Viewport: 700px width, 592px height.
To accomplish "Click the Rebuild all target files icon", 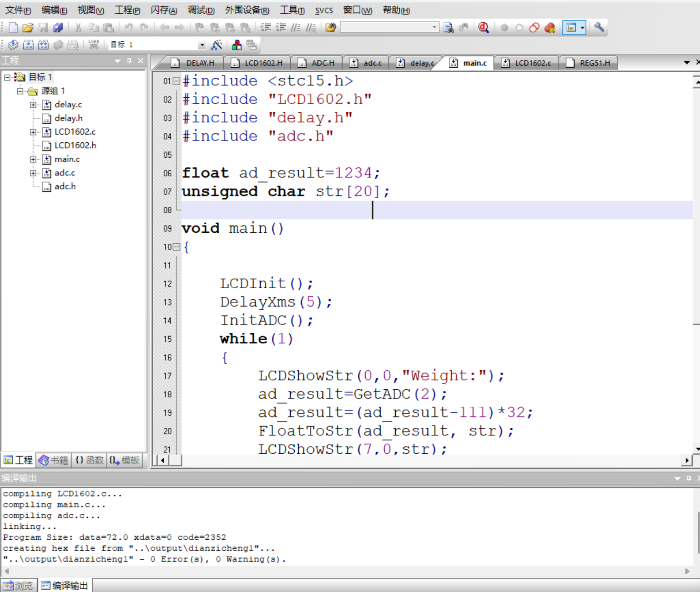I will tap(43, 45).
